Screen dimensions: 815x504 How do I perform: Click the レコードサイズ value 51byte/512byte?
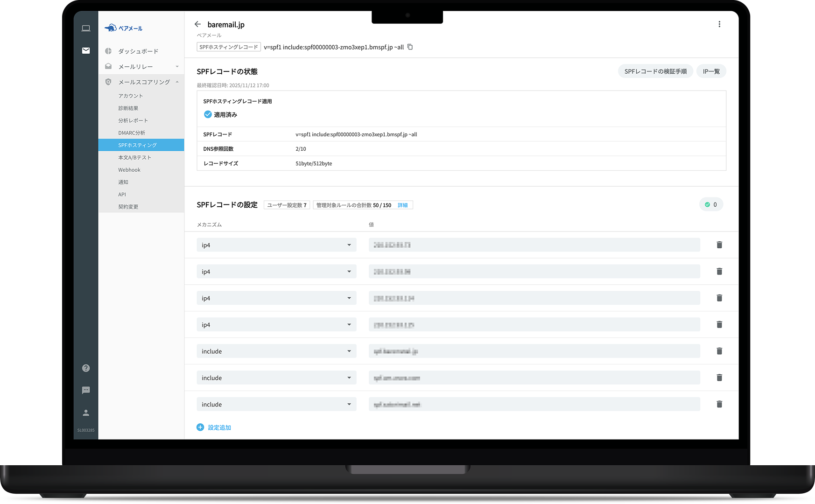click(314, 163)
